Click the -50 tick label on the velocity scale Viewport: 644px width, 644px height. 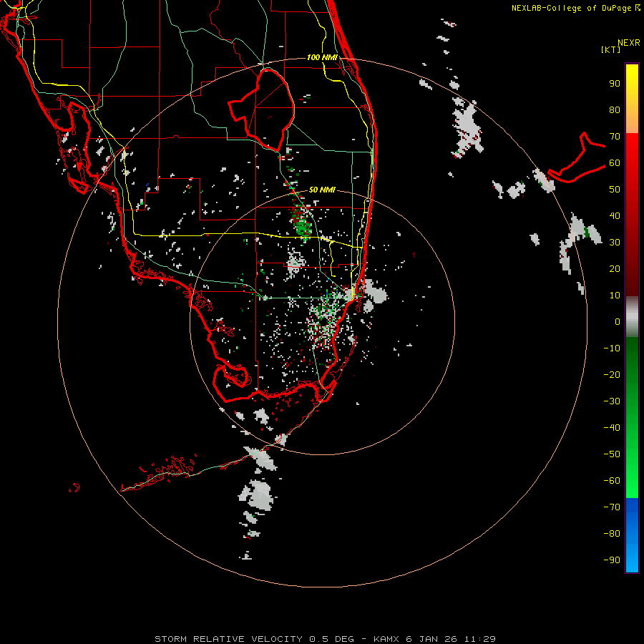pos(612,454)
